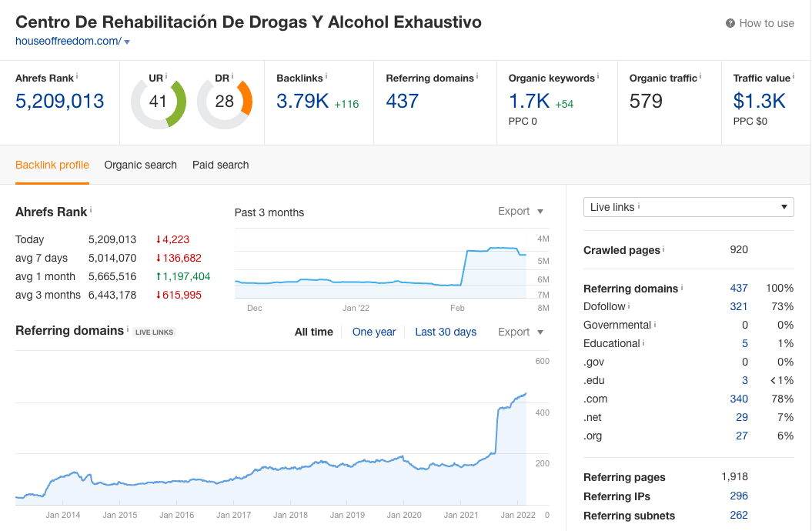
Task: Select Last 30 days chart range
Action: (446, 332)
